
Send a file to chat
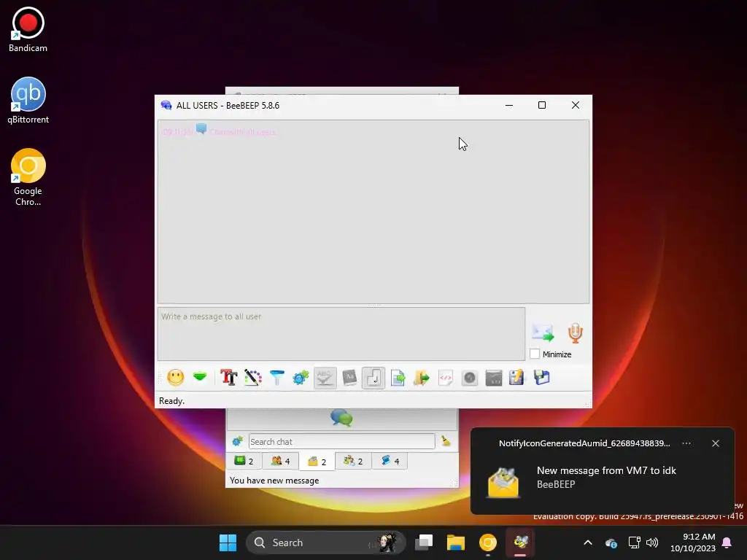click(x=398, y=378)
